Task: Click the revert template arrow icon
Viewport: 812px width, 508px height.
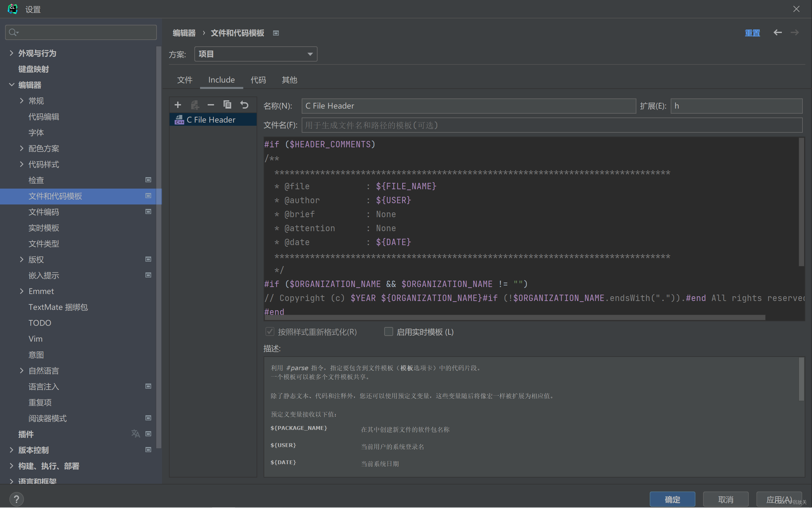Action: (244, 105)
